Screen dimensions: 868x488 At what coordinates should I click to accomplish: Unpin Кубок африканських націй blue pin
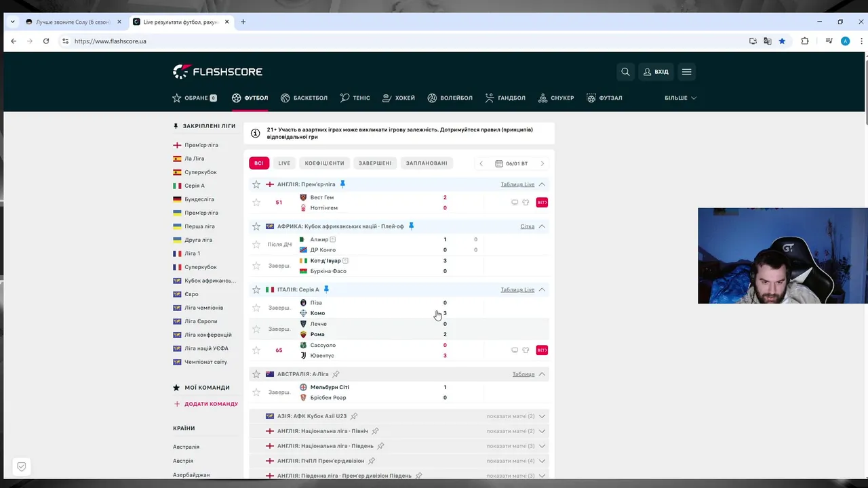[411, 226]
